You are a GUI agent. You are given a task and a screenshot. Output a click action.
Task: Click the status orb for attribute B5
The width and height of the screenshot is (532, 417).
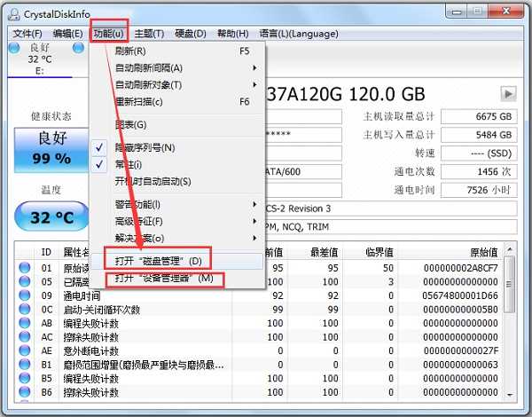pyautogui.click(x=25, y=378)
